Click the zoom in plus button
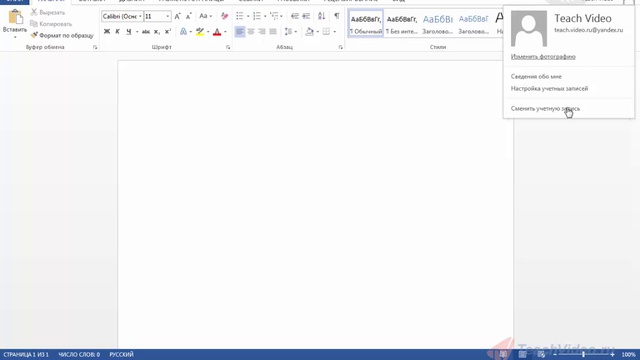Image resolution: width=640 pixels, height=360 pixels. (x=612, y=355)
